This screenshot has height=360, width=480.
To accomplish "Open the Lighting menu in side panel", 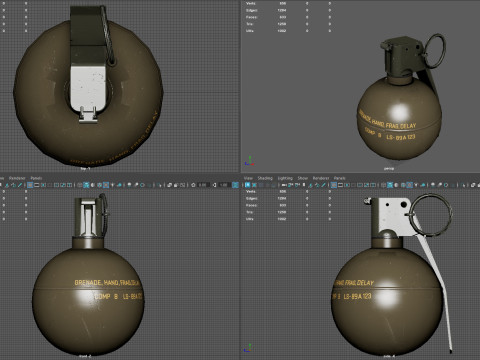I will (285, 178).
